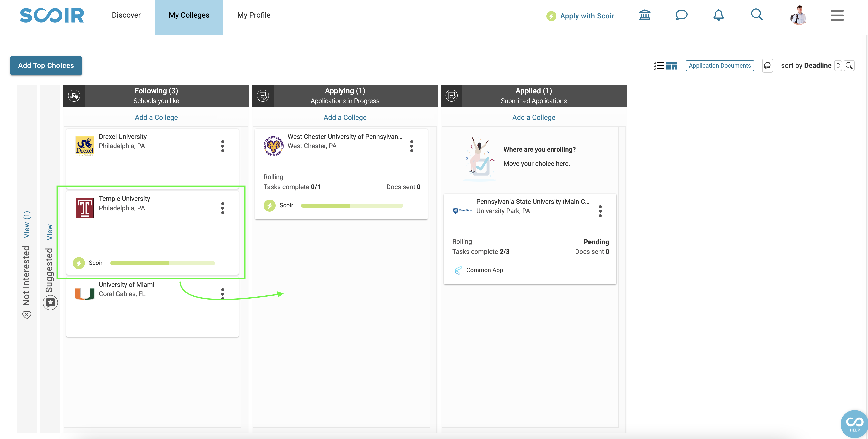
Task: Click Temple University application progress bar
Action: point(162,263)
